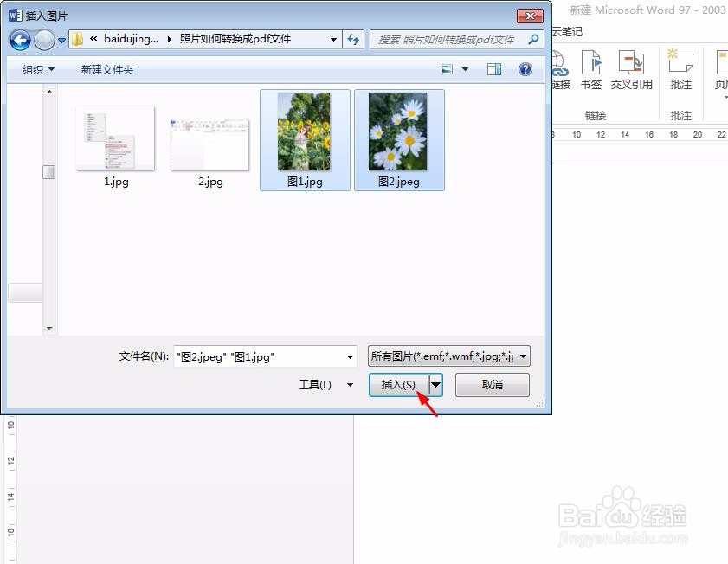Image resolution: width=728 pixels, height=564 pixels.
Task: Open the split arrow beside 插入(S)
Action: (435, 384)
